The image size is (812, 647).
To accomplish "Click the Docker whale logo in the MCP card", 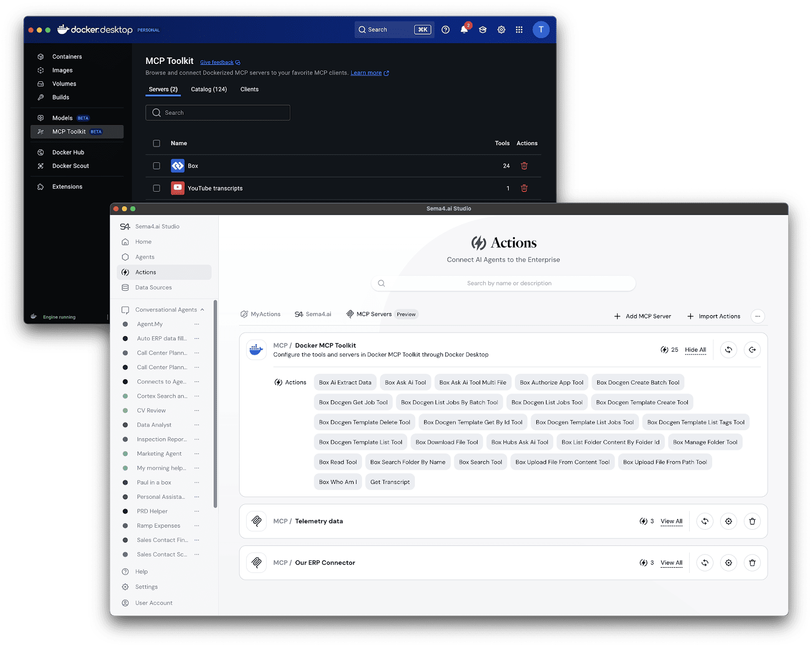I will click(x=256, y=349).
